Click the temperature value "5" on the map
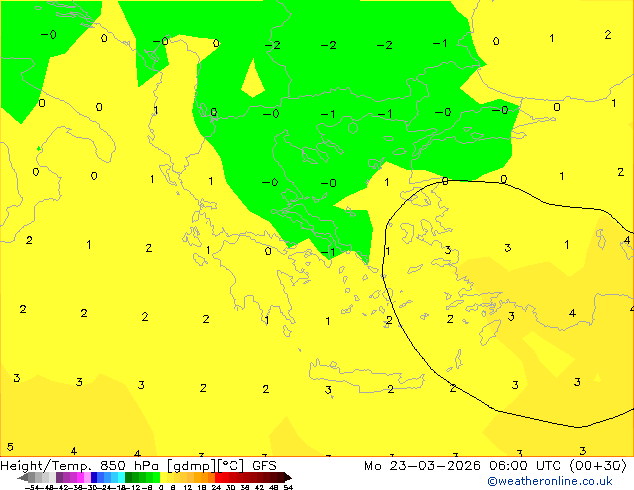Screen dimensions: 634x490 coord(10,447)
